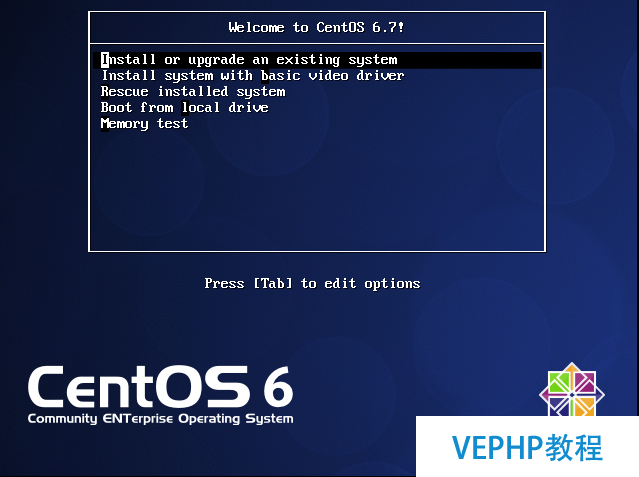Viewport: 639px width, 477px height.
Task: Click the CentOS pinwheel logo icon
Action: pyautogui.click(x=572, y=389)
